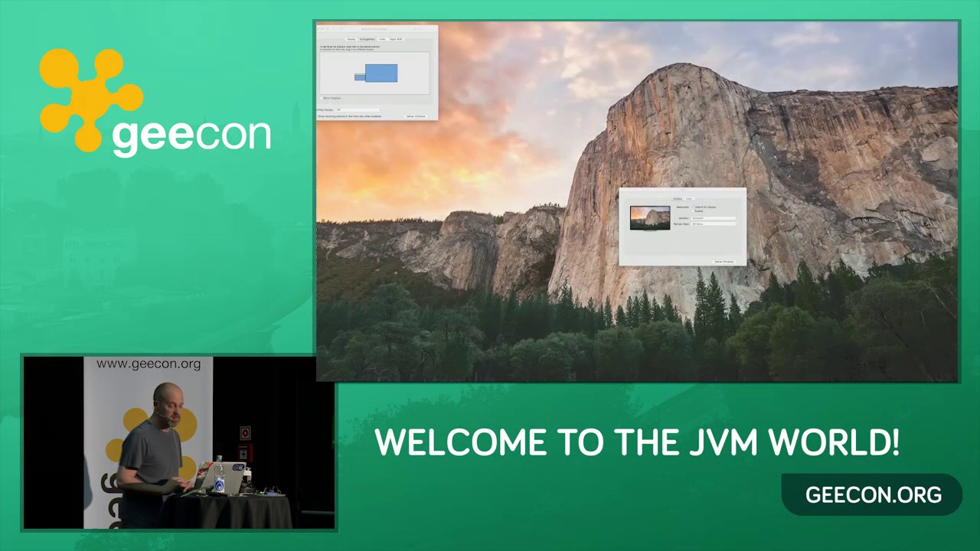This screenshot has width=980, height=551.
Task: Click the monitor preview image in the display settings
Action: tap(649, 217)
